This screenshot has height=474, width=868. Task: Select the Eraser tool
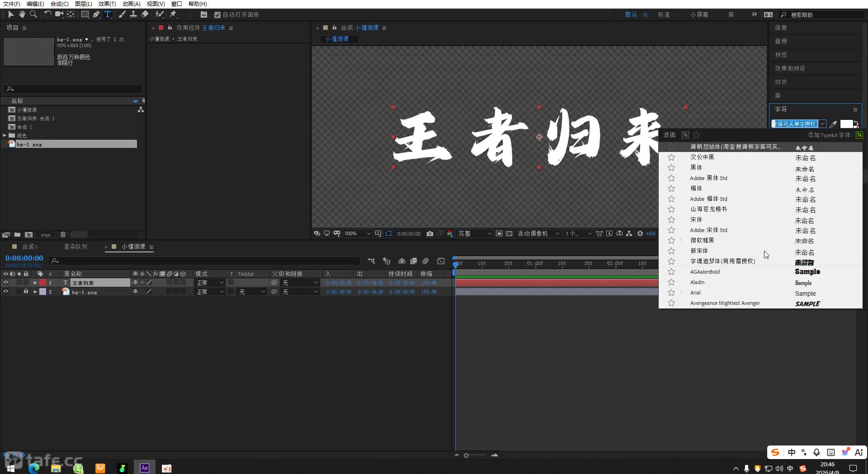click(145, 14)
